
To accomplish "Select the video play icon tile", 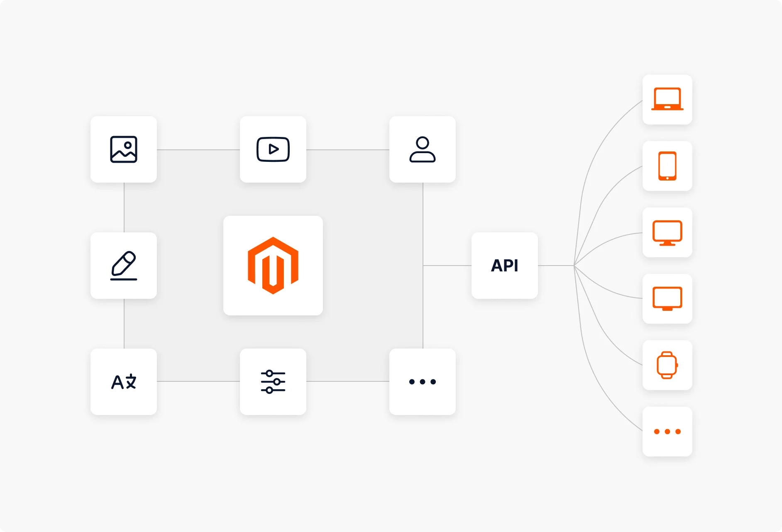I will click(x=273, y=149).
